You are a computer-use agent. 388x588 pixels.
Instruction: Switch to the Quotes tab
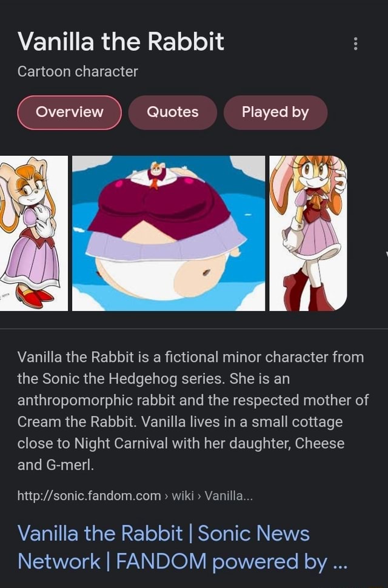(x=172, y=112)
